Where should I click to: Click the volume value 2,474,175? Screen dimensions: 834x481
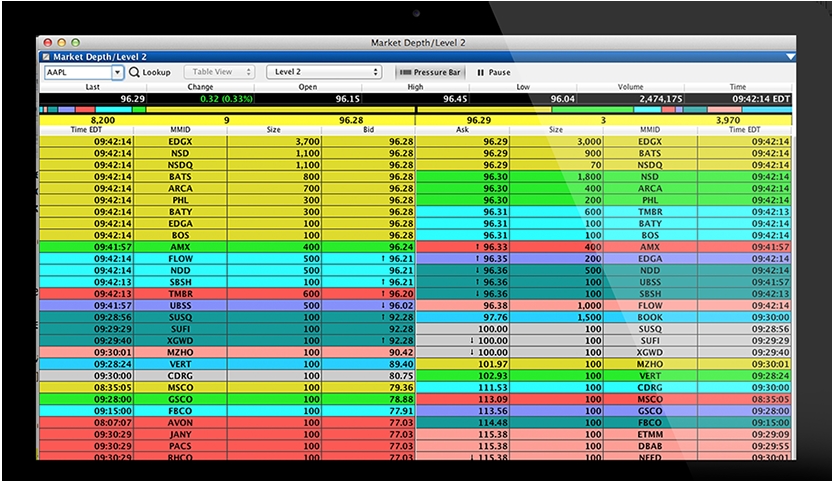[661, 99]
